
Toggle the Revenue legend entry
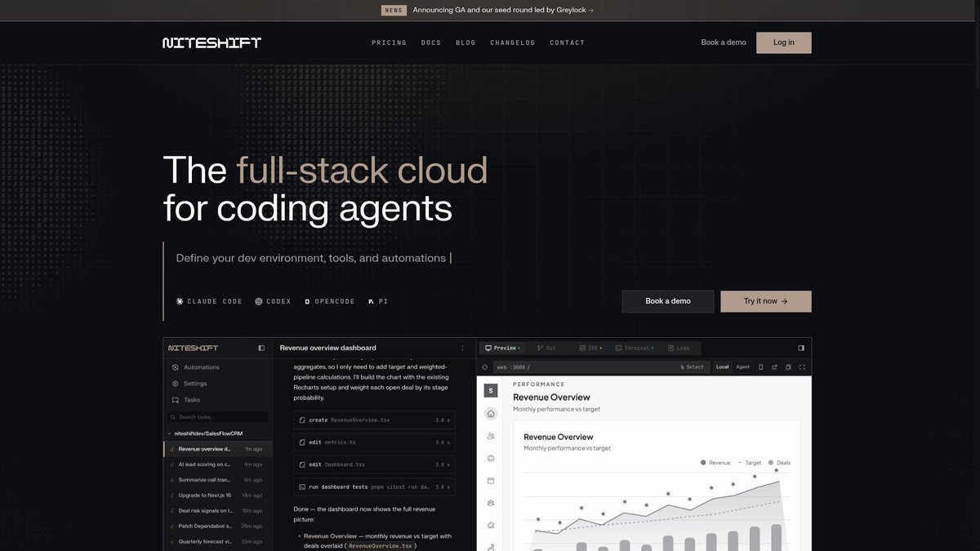[x=715, y=463]
